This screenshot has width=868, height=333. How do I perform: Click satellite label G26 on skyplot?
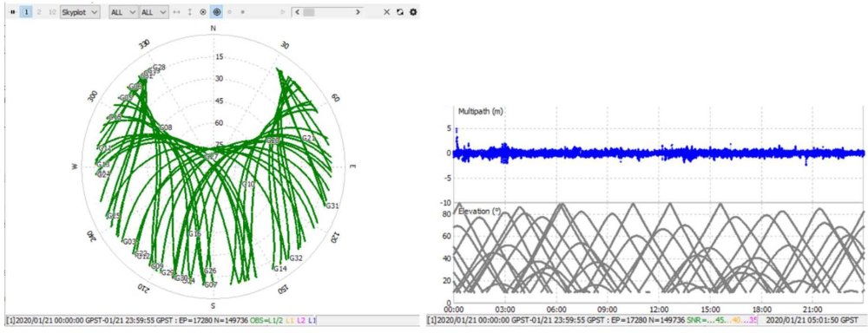(x=210, y=271)
